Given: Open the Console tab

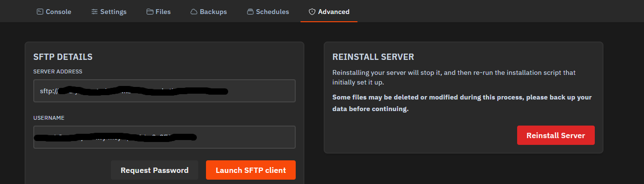Looking at the screenshot, I should click(54, 12).
